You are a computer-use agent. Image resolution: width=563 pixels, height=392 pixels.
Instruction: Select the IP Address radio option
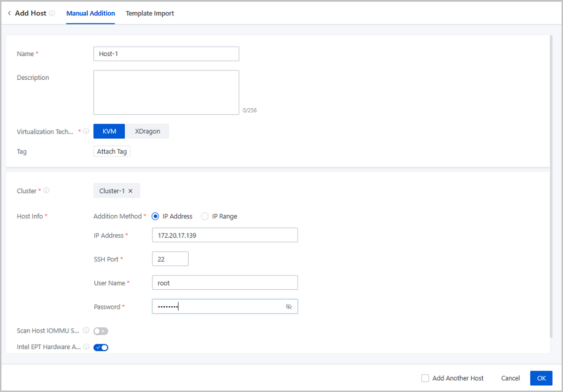point(155,216)
